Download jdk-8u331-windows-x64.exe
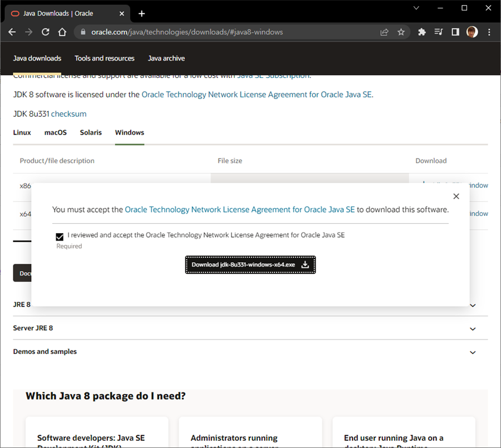This screenshot has width=501, height=448. [250, 264]
